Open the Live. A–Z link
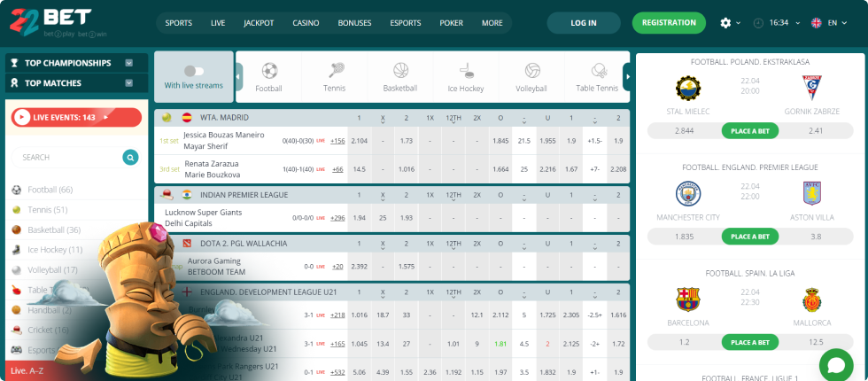The image size is (868, 381). (x=27, y=370)
